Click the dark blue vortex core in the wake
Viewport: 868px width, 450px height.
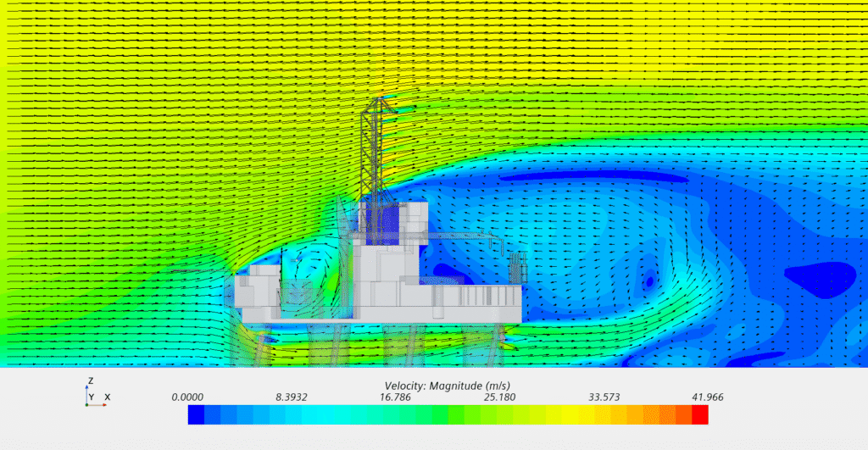(x=649, y=278)
